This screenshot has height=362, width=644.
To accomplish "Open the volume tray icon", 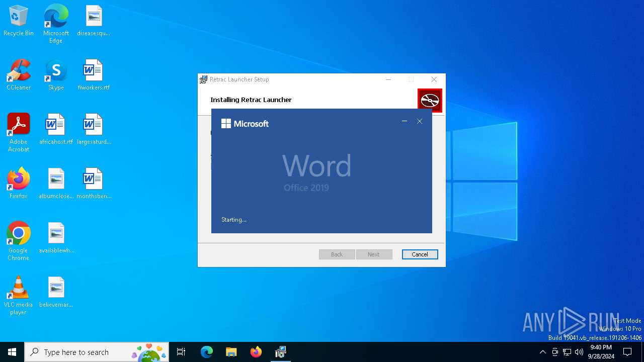I will (x=579, y=352).
